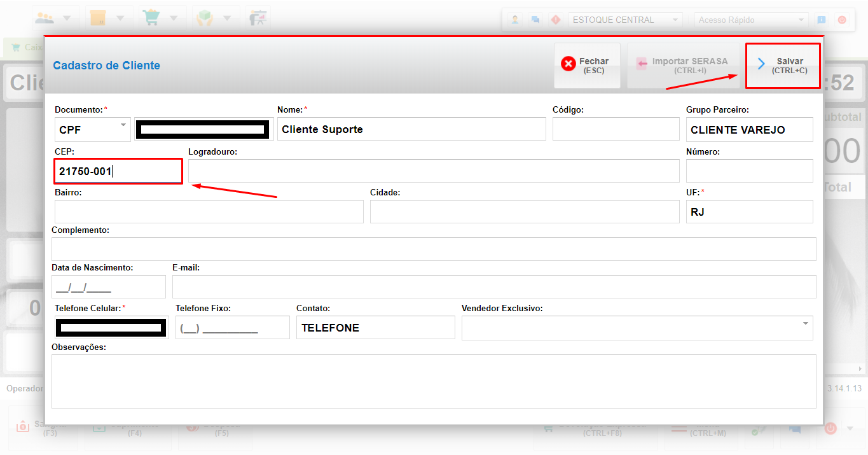The width and height of the screenshot is (868, 455).
Task: Click the Logradouro text field
Action: (434, 171)
